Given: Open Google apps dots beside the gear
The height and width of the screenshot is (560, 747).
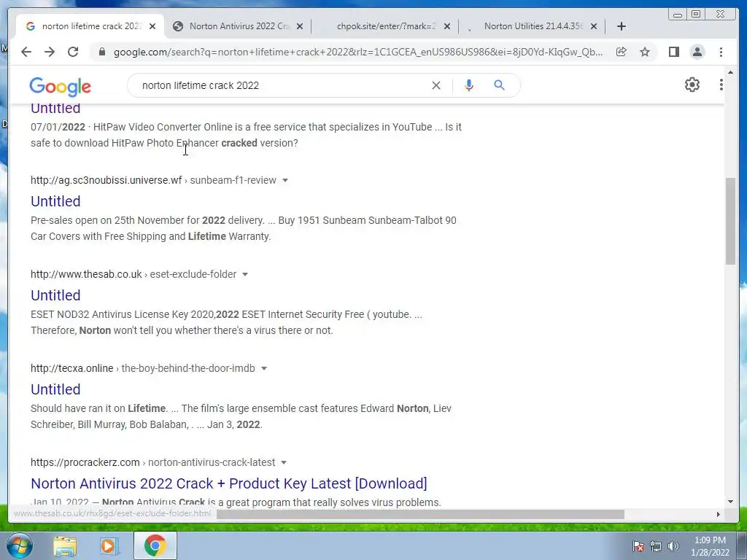Looking at the screenshot, I should coord(721,85).
